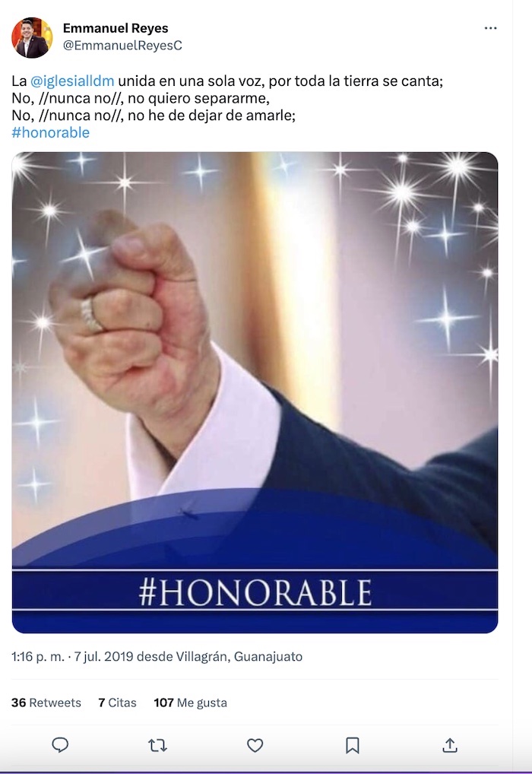Bookmark this tweet with the bookmark icon
Image resolution: width=532 pixels, height=774 pixels.
tap(353, 745)
